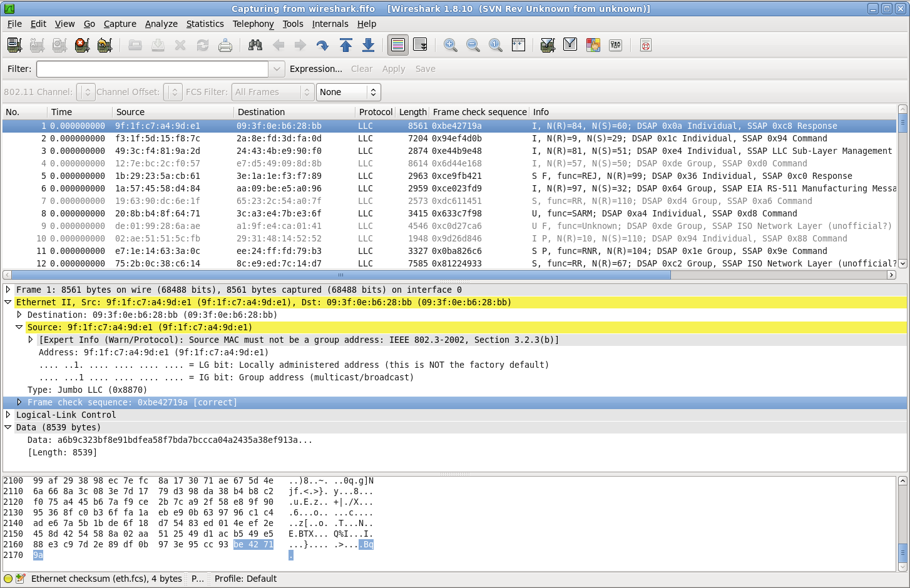Open the File menu
910x588 pixels.
pos(14,24)
